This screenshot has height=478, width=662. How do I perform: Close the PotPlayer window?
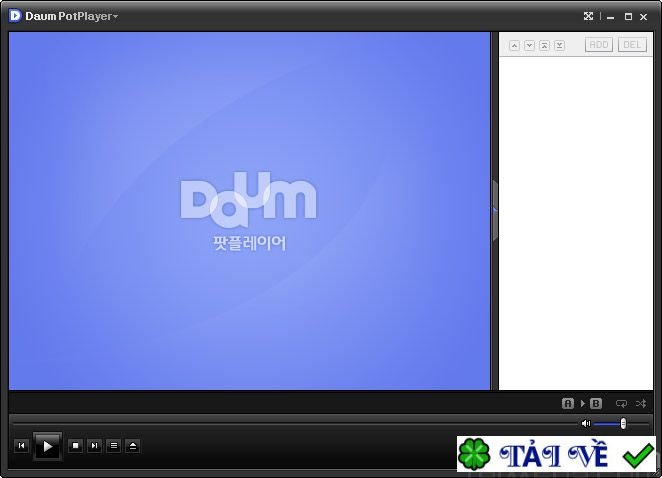pyautogui.click(x=643, y=16)
